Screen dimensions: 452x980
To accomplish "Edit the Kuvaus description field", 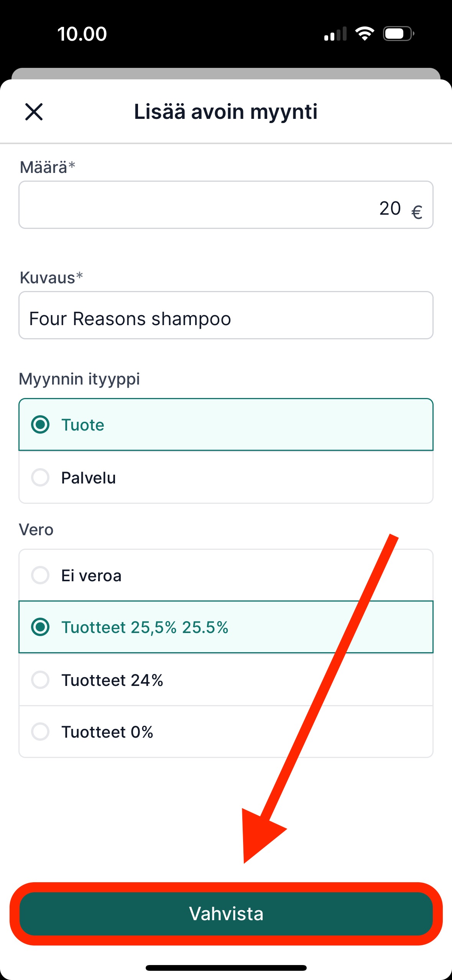I will [x=226, y=315].
